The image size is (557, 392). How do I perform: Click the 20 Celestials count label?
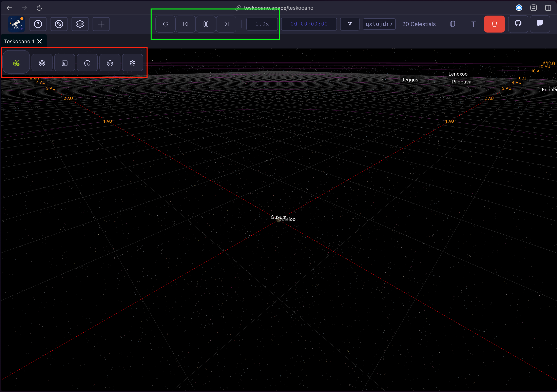419,24
